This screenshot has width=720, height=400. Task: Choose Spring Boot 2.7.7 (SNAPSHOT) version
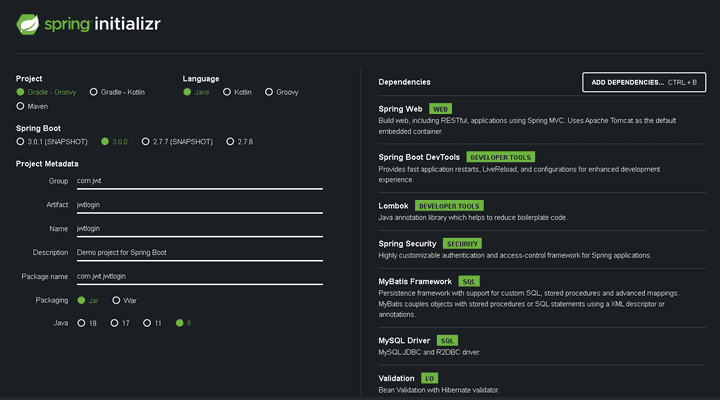point(146,142)
